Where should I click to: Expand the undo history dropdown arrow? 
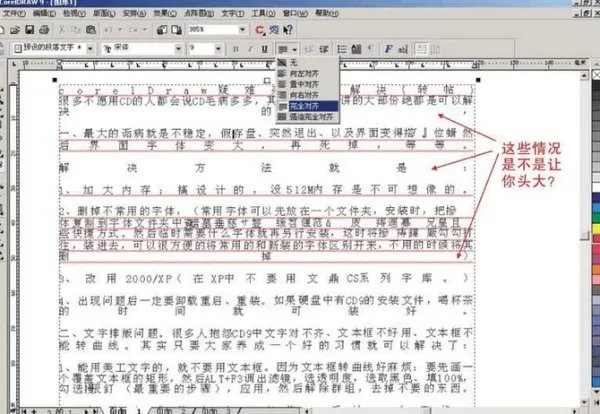120,30
